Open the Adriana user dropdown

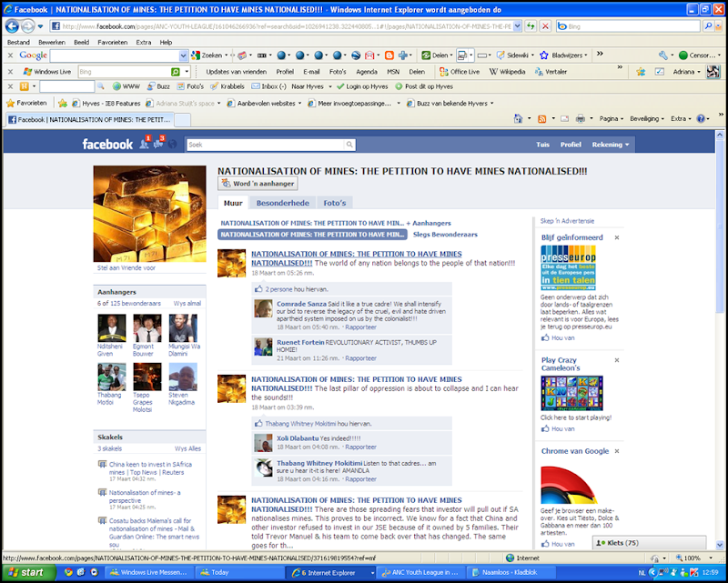(687, 72)
